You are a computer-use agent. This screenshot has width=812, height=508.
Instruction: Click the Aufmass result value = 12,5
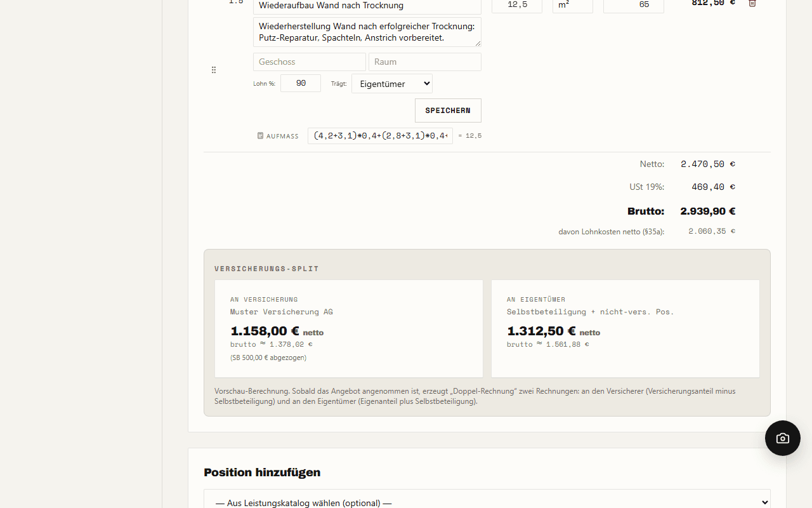click(470, 136)
